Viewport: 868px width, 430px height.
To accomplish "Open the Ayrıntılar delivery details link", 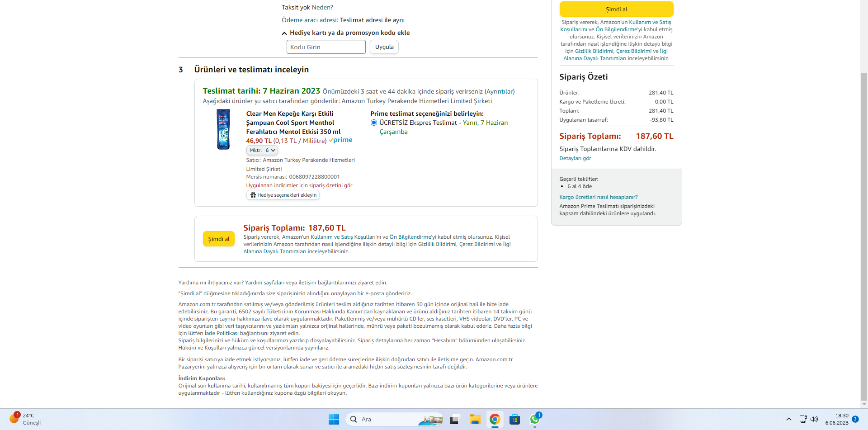I will coord(500,91).
